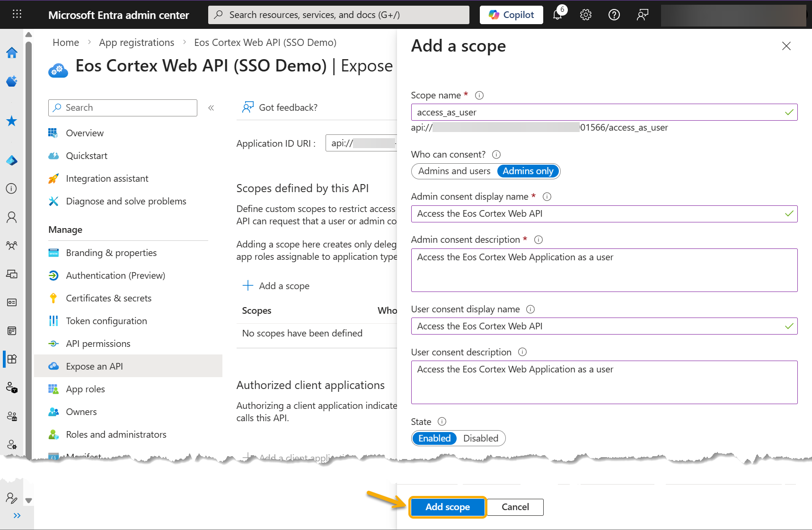The image size is (812, 530).
Task: Go to App registrations breadcrumb
Action: click(136, 43)
